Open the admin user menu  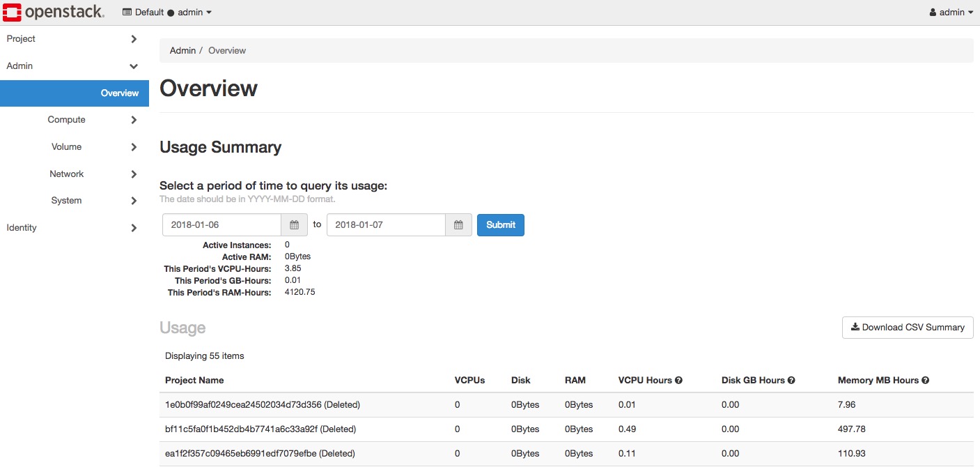coord(951,13)
